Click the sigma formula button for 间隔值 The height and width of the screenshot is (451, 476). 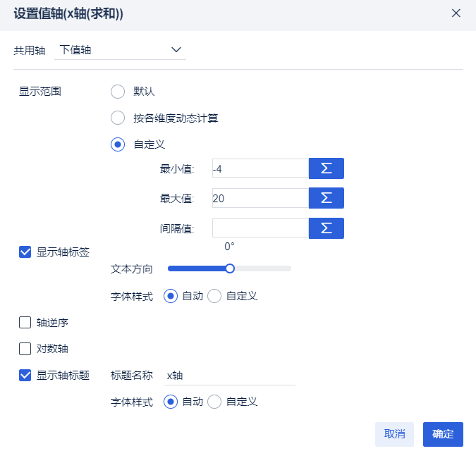[327, 228]
